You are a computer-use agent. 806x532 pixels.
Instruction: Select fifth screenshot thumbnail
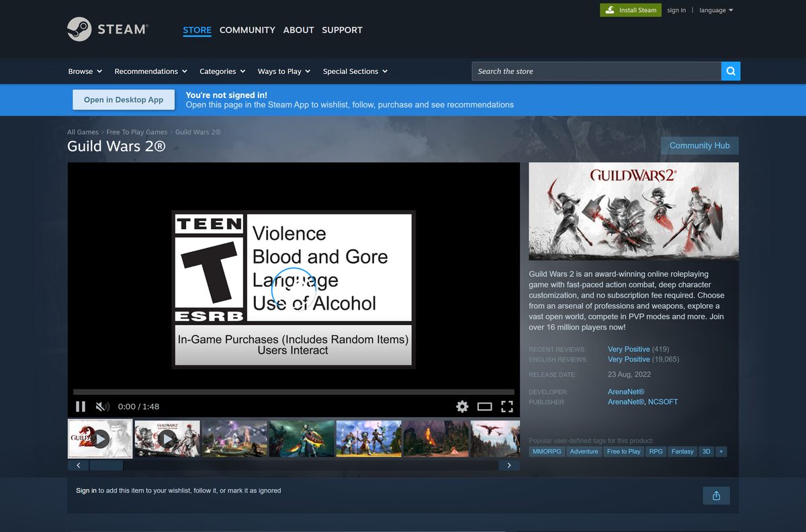click(x=369, y=439)
